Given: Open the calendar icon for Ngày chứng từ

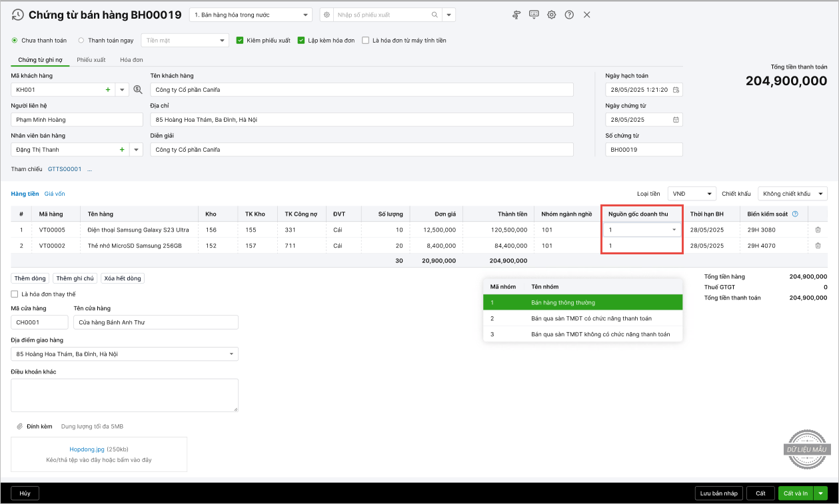Looking at the screenshot, I should point(676,120).
